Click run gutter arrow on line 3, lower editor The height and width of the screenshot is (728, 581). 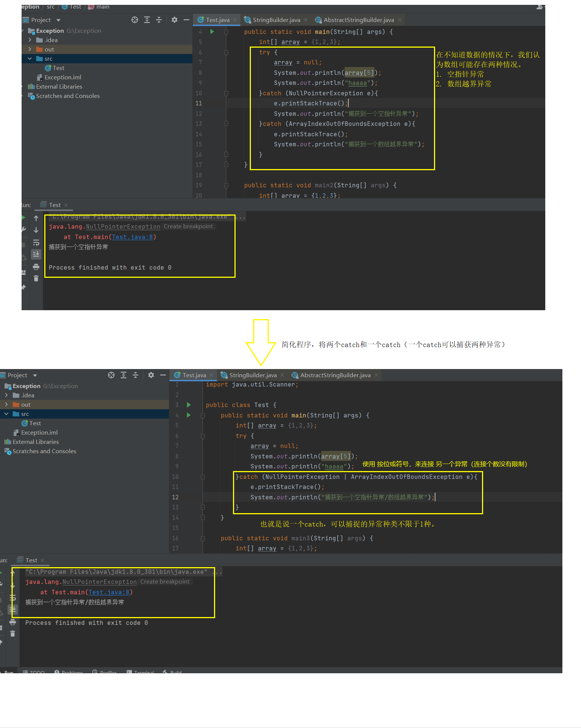click(189, 405)
